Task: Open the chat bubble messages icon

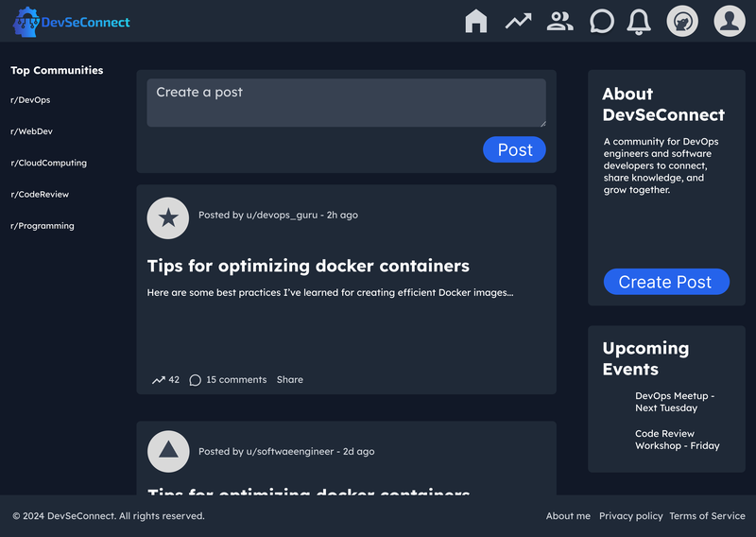Action: click(602, 21)
